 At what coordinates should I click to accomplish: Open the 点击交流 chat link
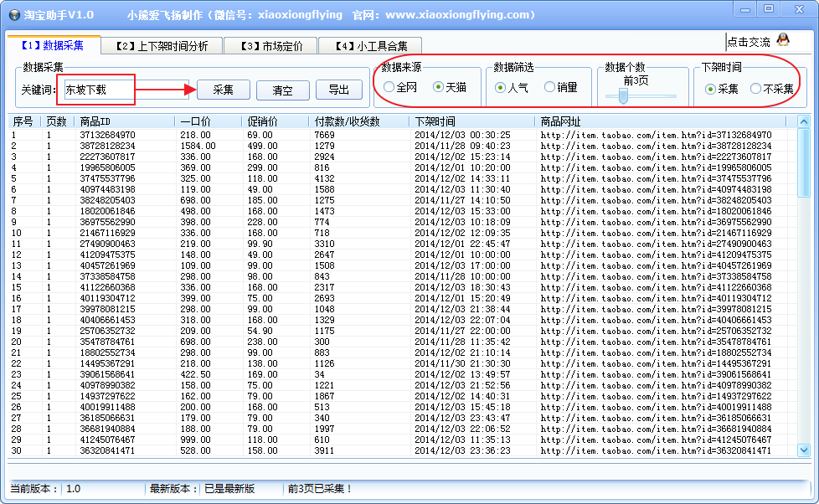pyautogui.click(x=749, y=43)
